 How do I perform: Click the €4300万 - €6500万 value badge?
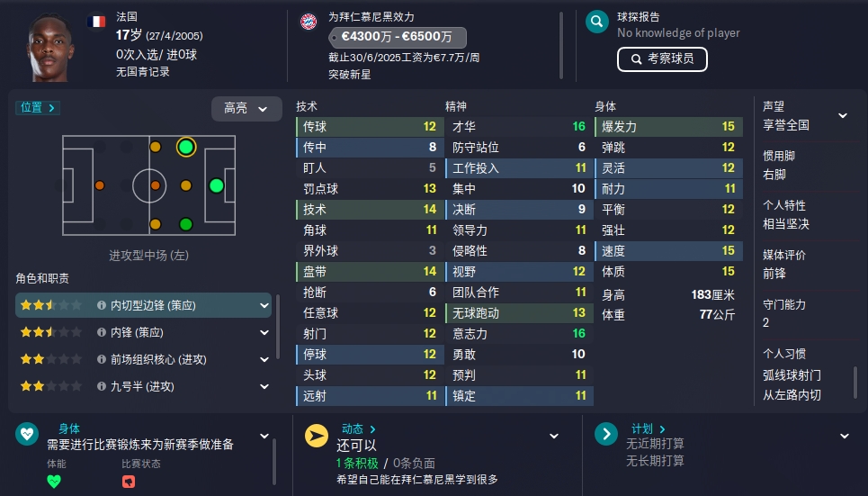coord(397,37)
